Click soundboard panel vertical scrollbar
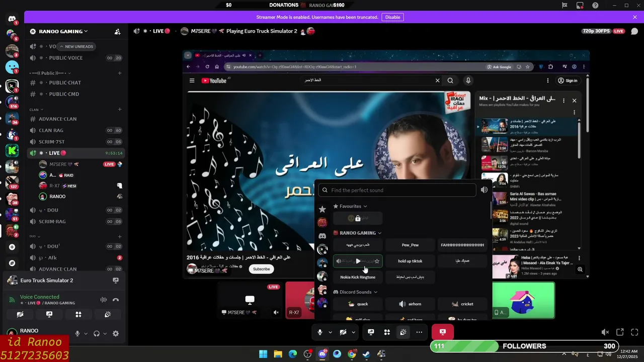The width and height of the screenshot is (644, 362). pos(492,211)
